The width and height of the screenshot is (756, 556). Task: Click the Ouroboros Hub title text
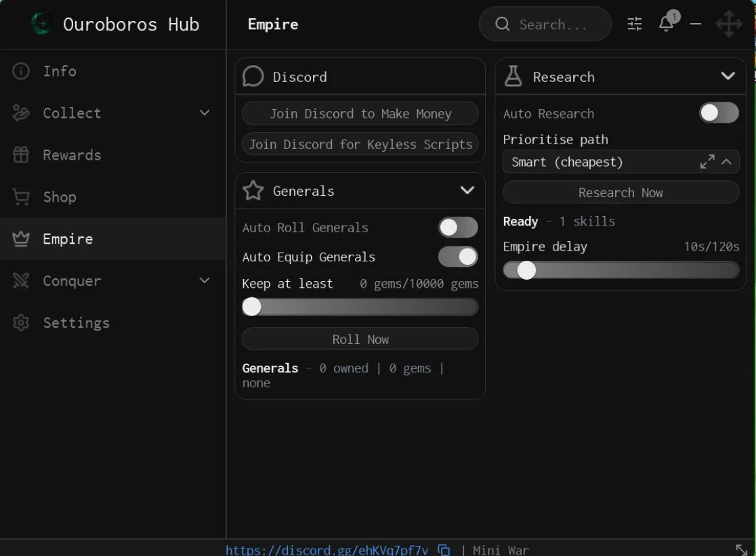tap(131, 24)
